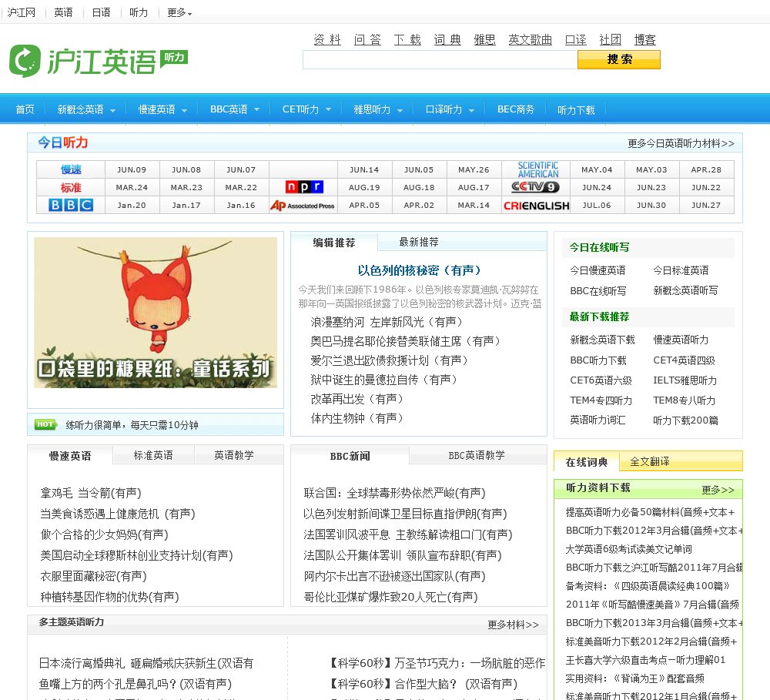Viewport: 770px width, 700px height.
Task: Click the 听力 badge beside the logo
Action: (x=174, y=59)
